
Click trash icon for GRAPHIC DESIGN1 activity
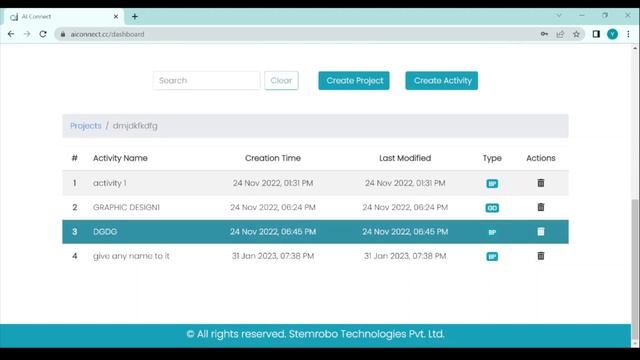pyautogui.click(x=541, y=207)
